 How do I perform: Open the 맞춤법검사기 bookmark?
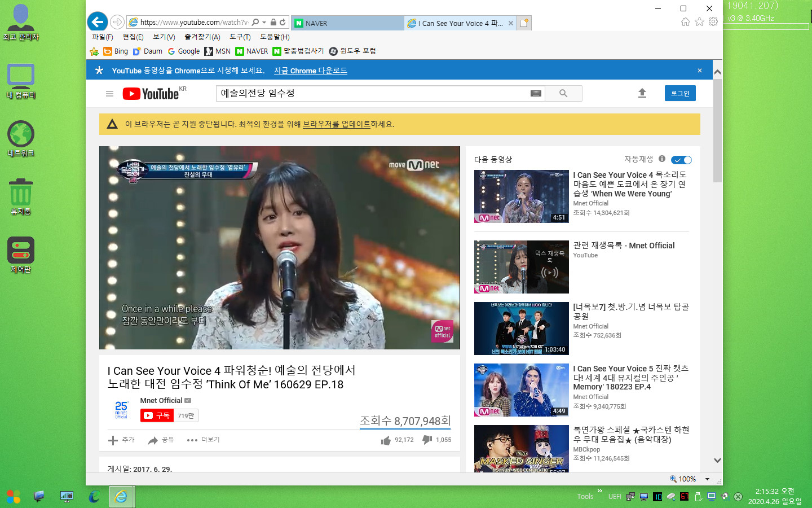click(298, 51)
